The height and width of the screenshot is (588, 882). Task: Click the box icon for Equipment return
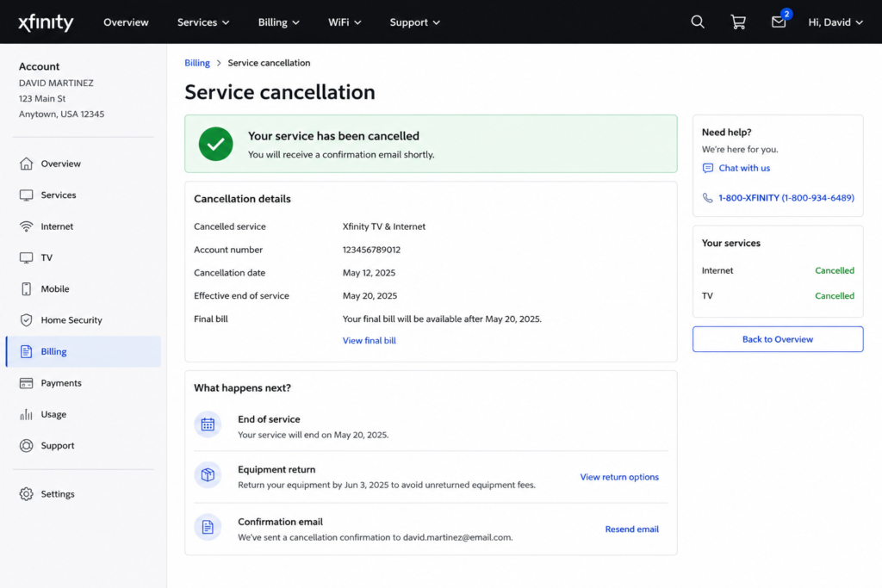[208, 475]
